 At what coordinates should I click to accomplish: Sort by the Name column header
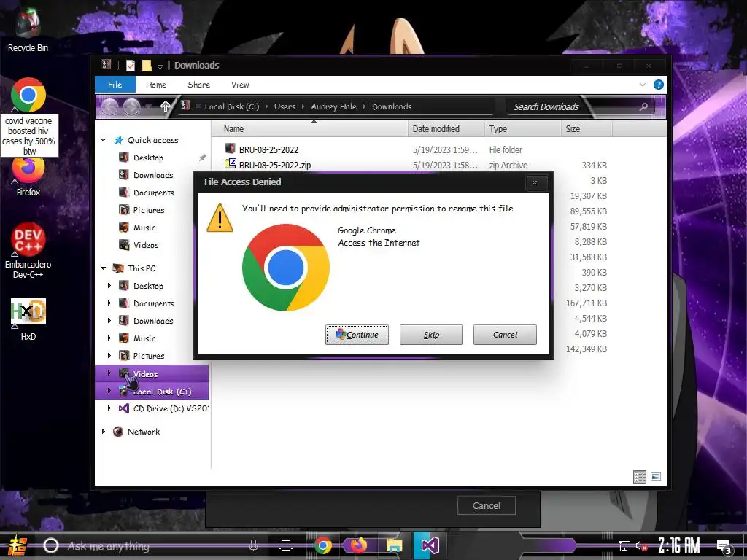(x=309, y=128)
